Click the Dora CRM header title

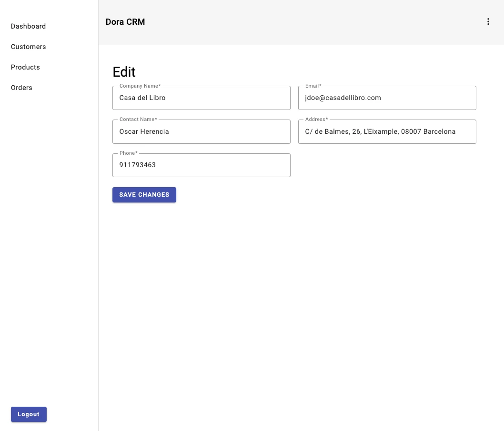(125, 22)
